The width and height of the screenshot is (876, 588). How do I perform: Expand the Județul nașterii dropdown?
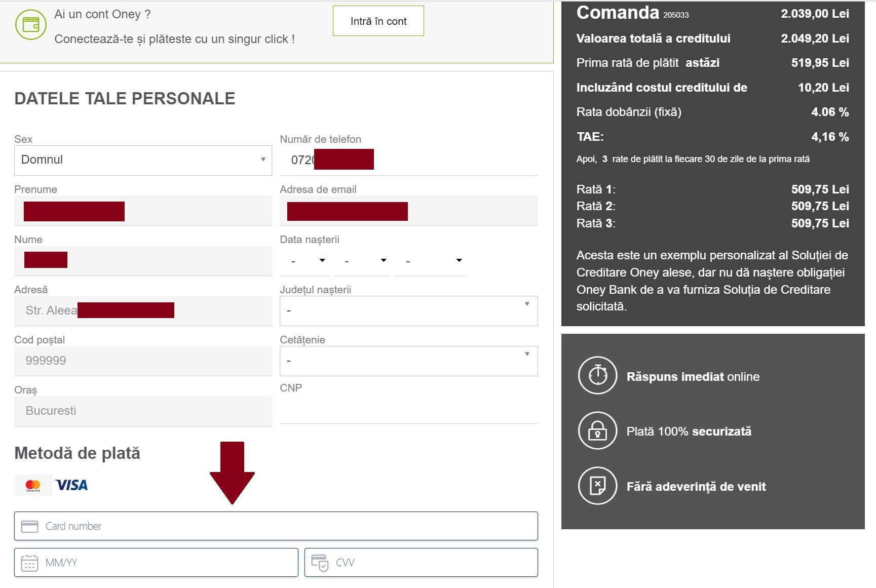408,310
